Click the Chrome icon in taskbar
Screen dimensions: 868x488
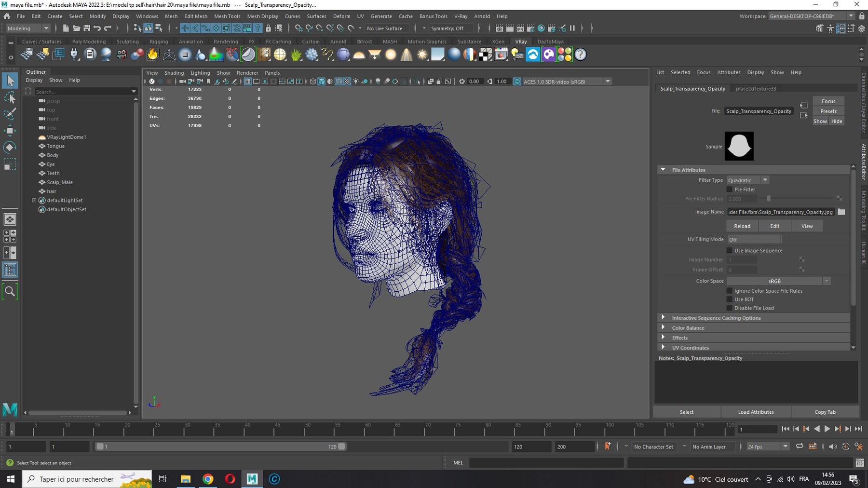208,479
